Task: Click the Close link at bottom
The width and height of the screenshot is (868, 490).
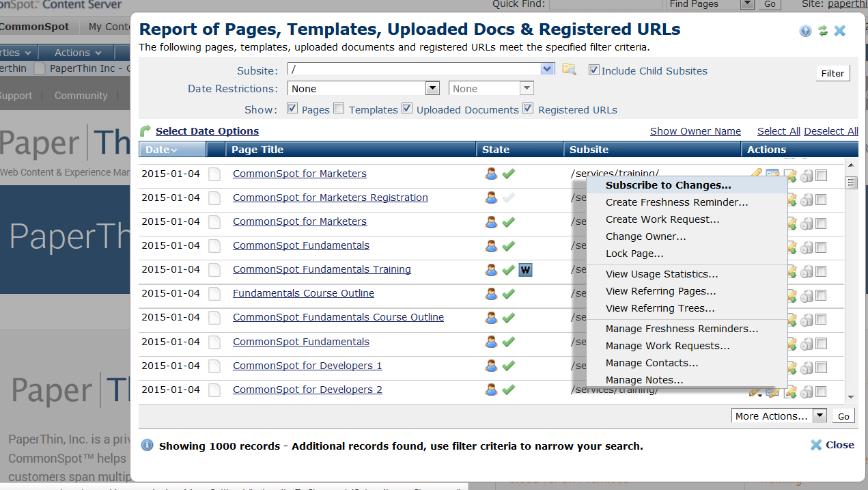Action: [x=832, y=445]
